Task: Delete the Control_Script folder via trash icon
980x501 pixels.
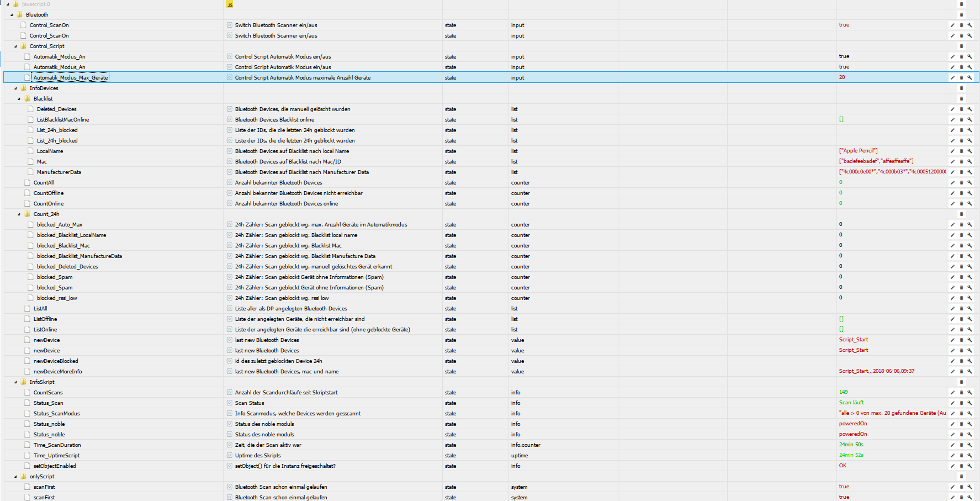Action: click(961, 46)
